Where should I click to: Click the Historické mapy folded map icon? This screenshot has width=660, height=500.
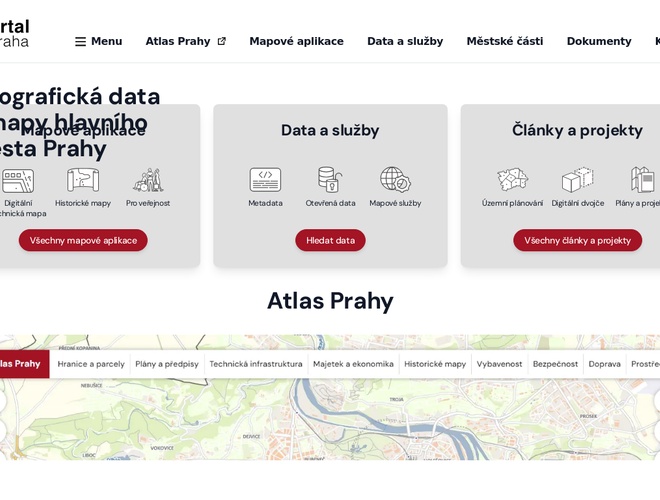83,180
